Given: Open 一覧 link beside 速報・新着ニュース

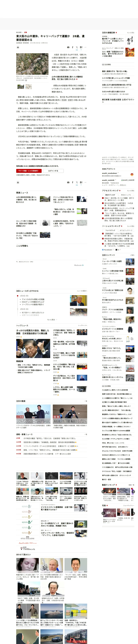Looking at the screenshot, I should pyautogui.click(x=86, y=434).
